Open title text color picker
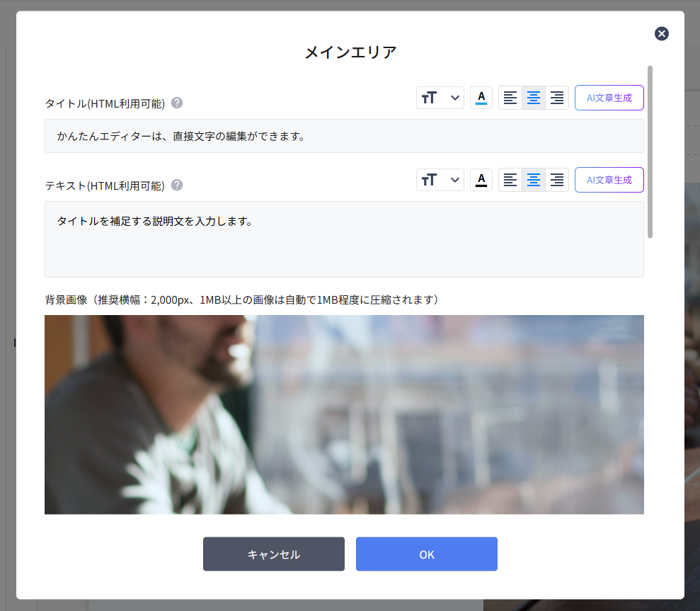This screenshot has height=611, width=700. (x=481, y=98)
